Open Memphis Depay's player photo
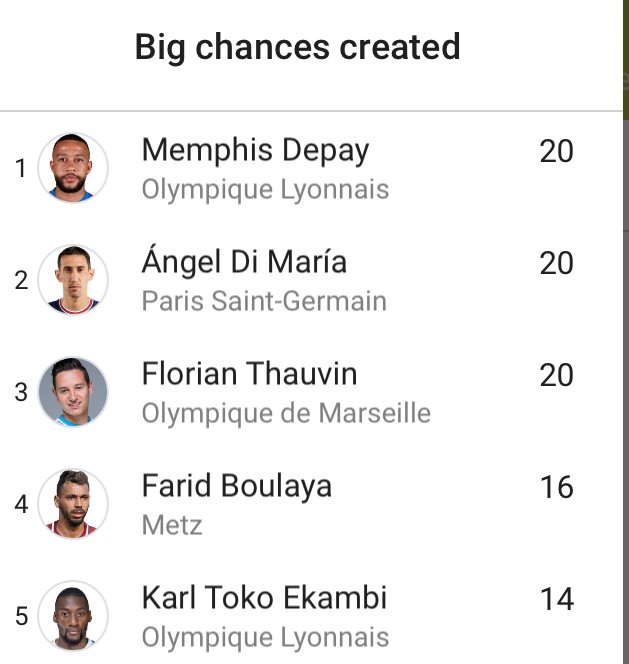The height and width of the screenshot is (664, 629). click(73, 168)
